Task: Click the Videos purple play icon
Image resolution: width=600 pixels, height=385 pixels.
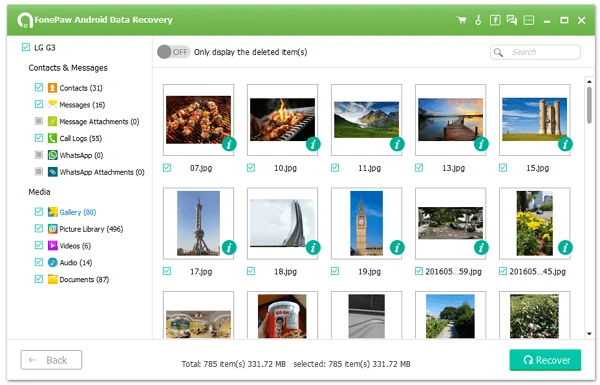Action: pyautogui.click(x=52, y=245)
